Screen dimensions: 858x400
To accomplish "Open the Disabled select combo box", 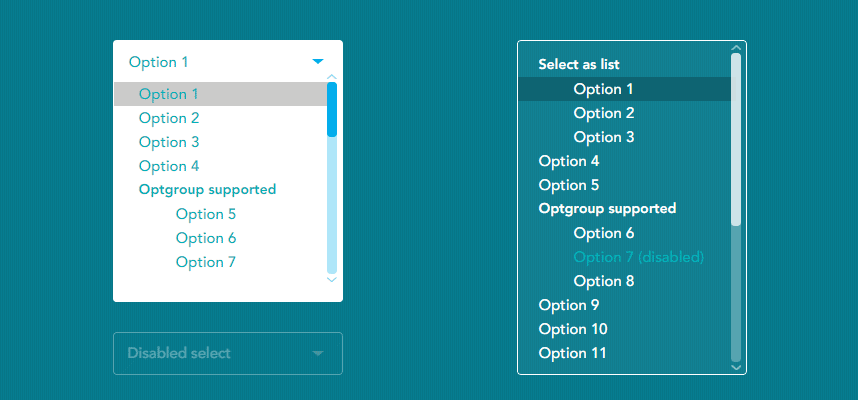I will click(x=228, y=353).
